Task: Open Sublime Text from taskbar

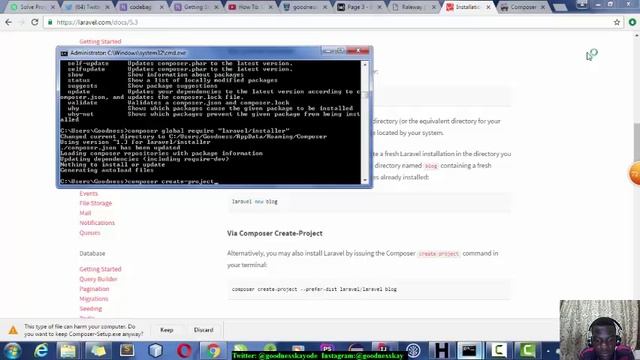Action: 127,351
